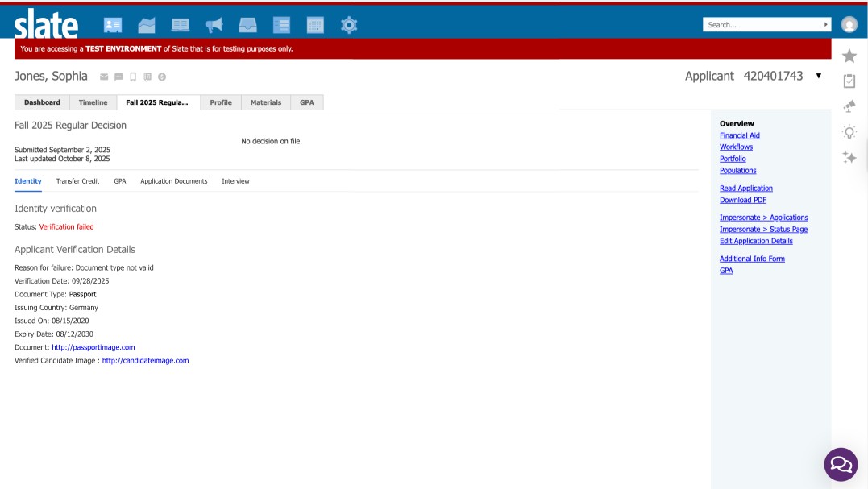Open the Scheduler calendar icon

pos(315,25)
